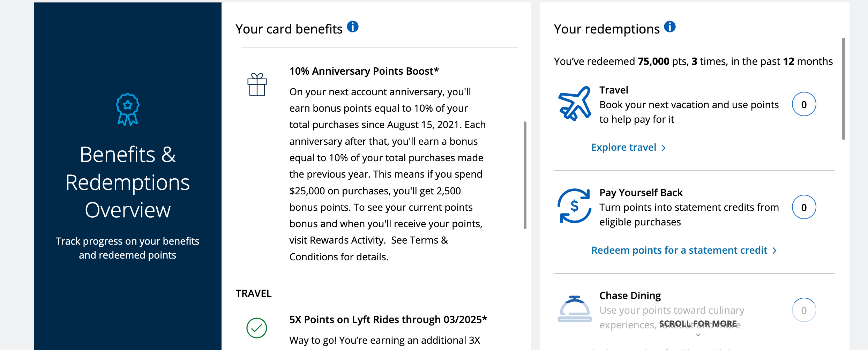Expand the statement credit redemption chevron
868x350 pixels.
point(775,250)
